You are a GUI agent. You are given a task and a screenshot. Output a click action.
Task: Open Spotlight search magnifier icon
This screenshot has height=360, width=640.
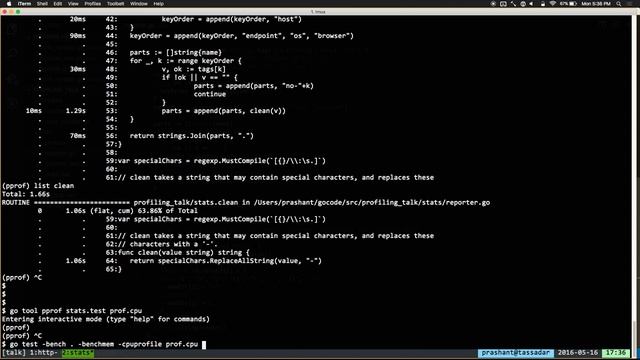(x=619, y=4)
